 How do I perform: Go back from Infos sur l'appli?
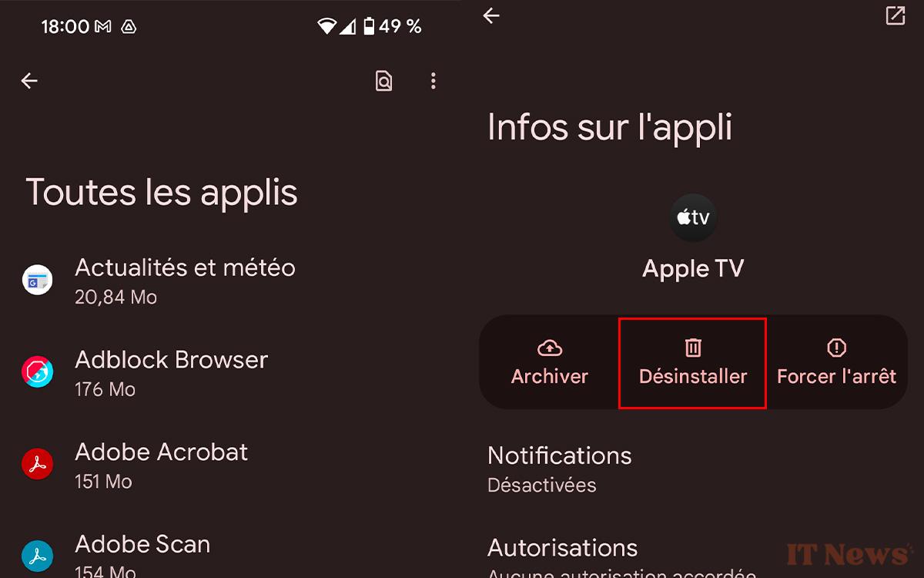[x=491, y=15]
